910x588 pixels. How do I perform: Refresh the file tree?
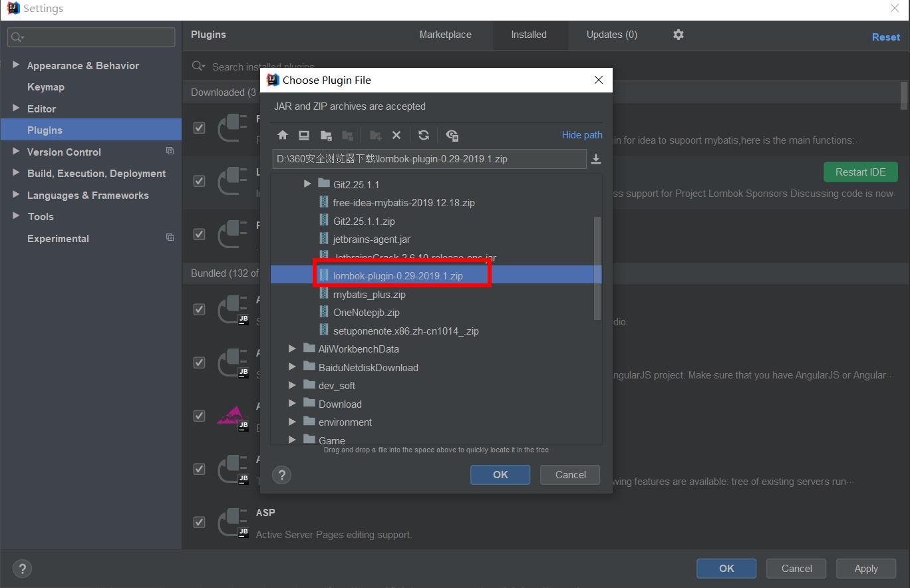[424, 135]
